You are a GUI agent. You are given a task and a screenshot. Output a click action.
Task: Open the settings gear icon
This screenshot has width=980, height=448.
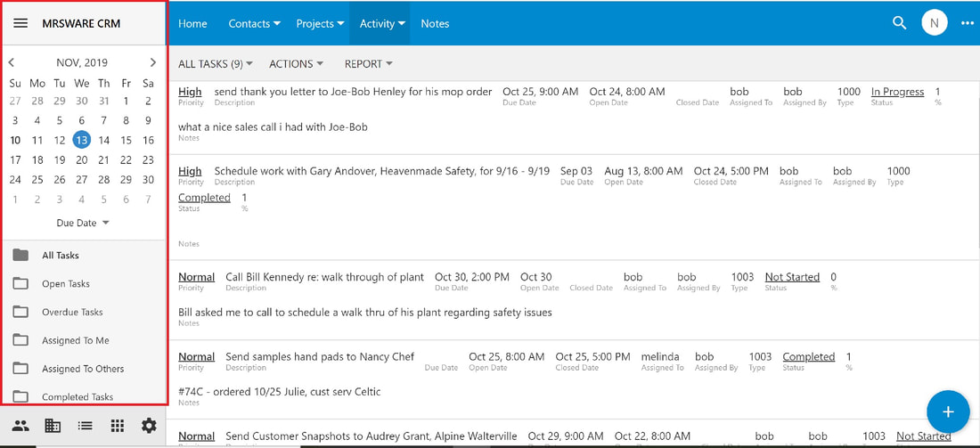pyautogui.click(x=149, y=426)
